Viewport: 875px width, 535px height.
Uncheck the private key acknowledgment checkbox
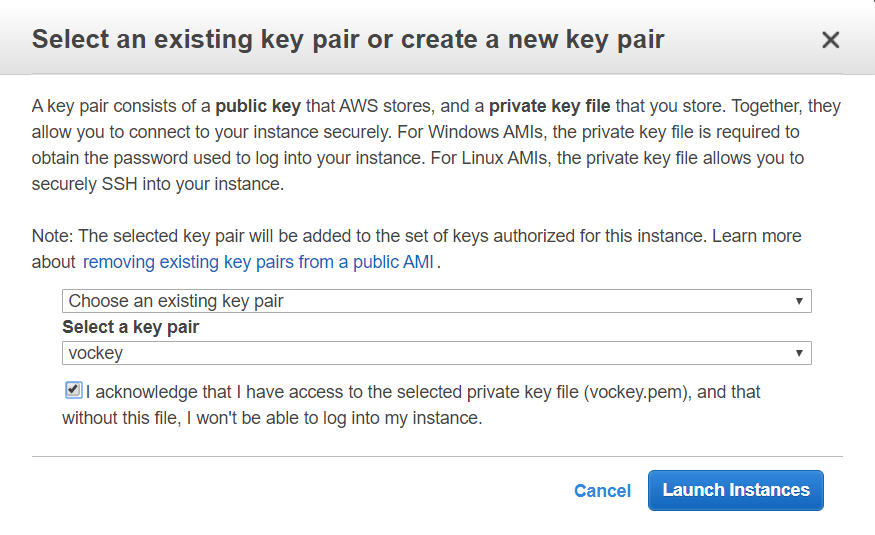click(73, 391)
